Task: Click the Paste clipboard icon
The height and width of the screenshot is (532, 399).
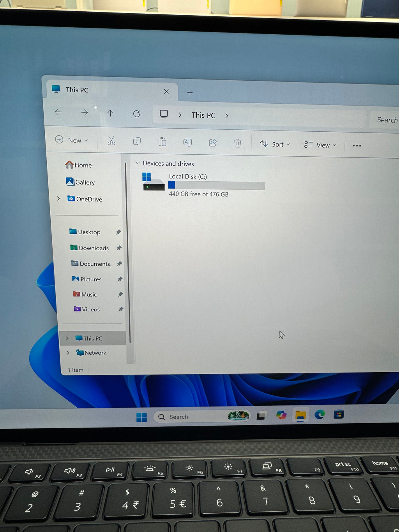Action: [x=162, y=141]
